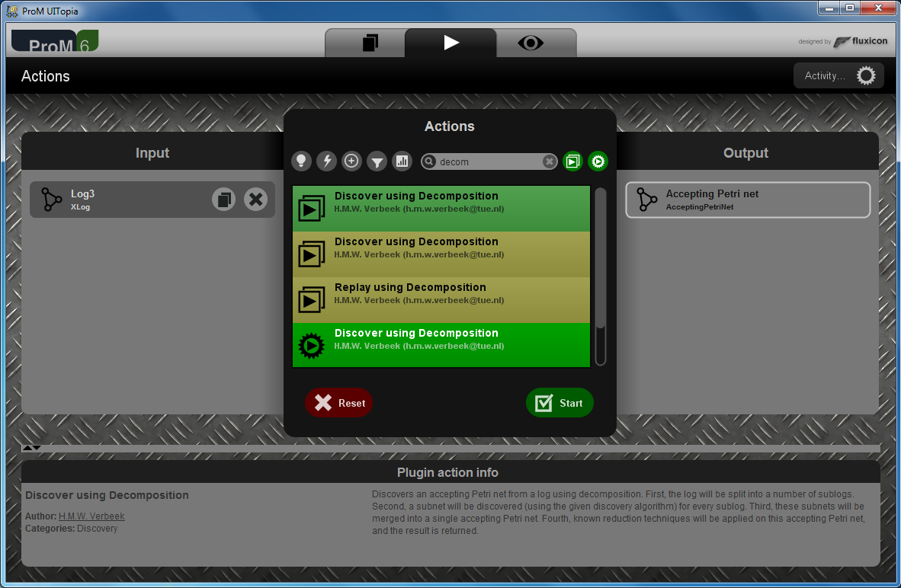
Task: Click the play icon of Replay using Decomposition
Action: click(312, 300)
